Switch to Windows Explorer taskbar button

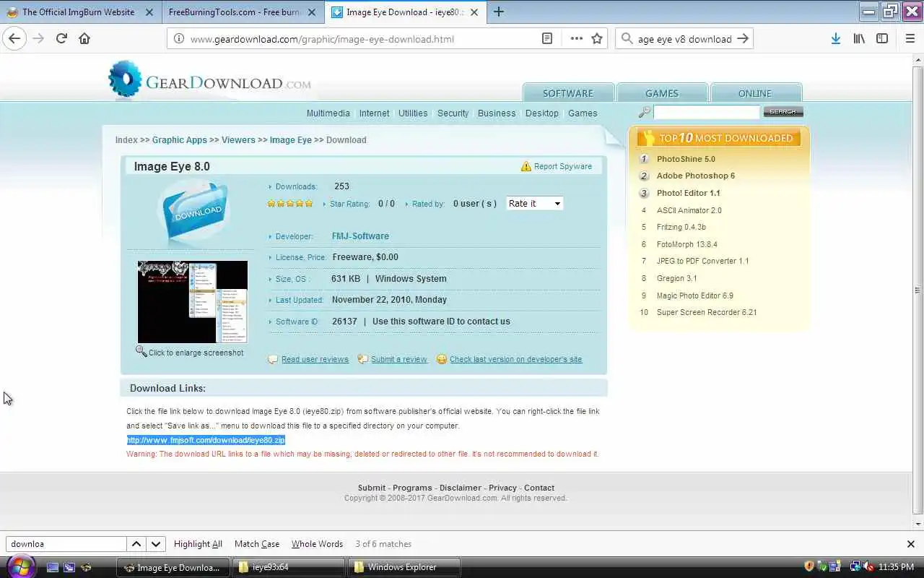[x=404, y=567]
